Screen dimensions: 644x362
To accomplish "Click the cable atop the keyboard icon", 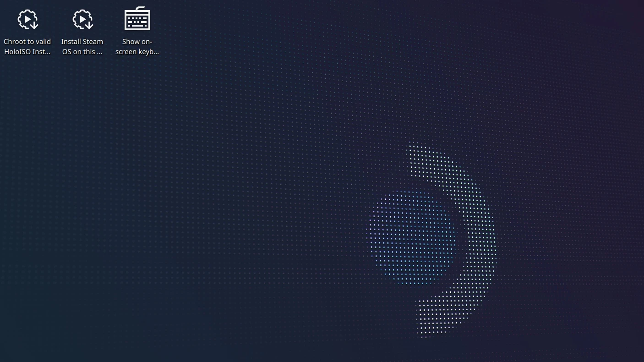I will click(141, 8).
